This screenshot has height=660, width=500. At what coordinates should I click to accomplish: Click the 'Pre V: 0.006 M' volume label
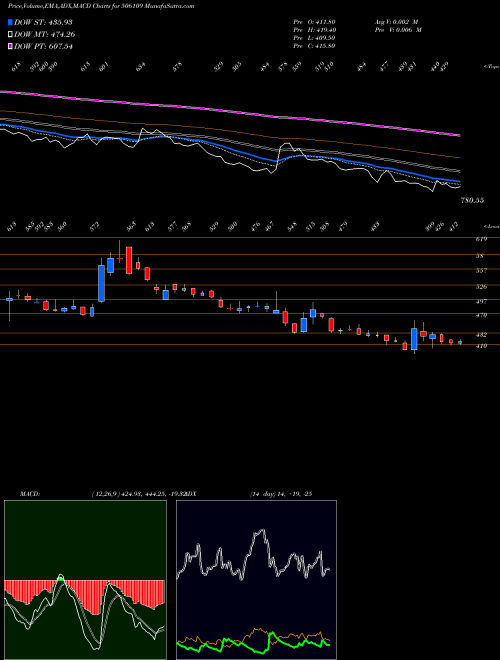coord(398,30)
